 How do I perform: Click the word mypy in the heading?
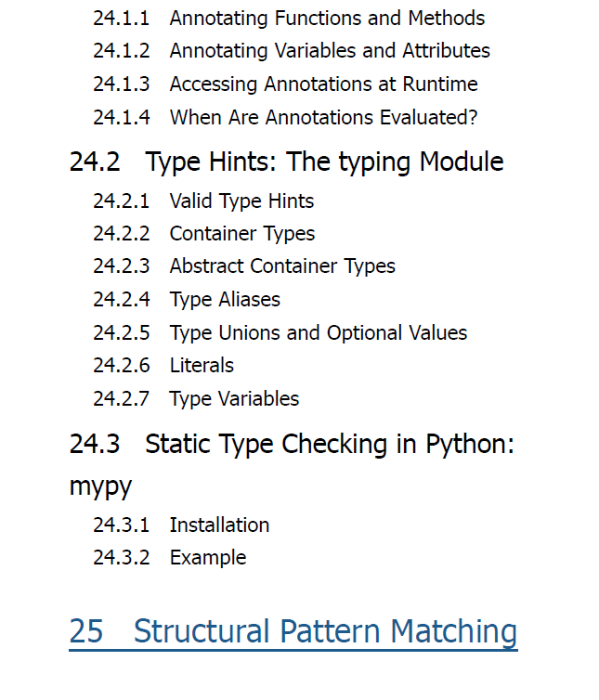[100, 486]
